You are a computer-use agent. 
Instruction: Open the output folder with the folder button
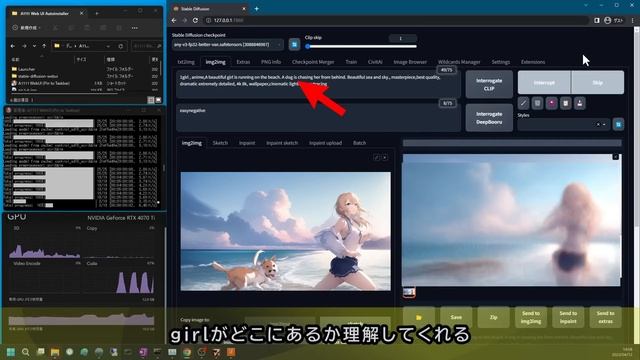[419, 317]
